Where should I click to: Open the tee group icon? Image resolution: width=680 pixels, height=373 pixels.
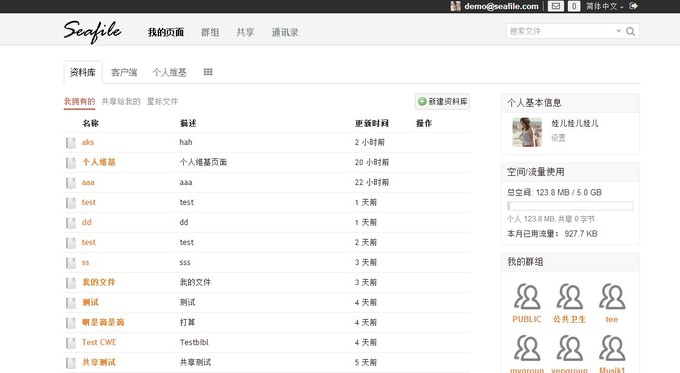tap(612, 296)
